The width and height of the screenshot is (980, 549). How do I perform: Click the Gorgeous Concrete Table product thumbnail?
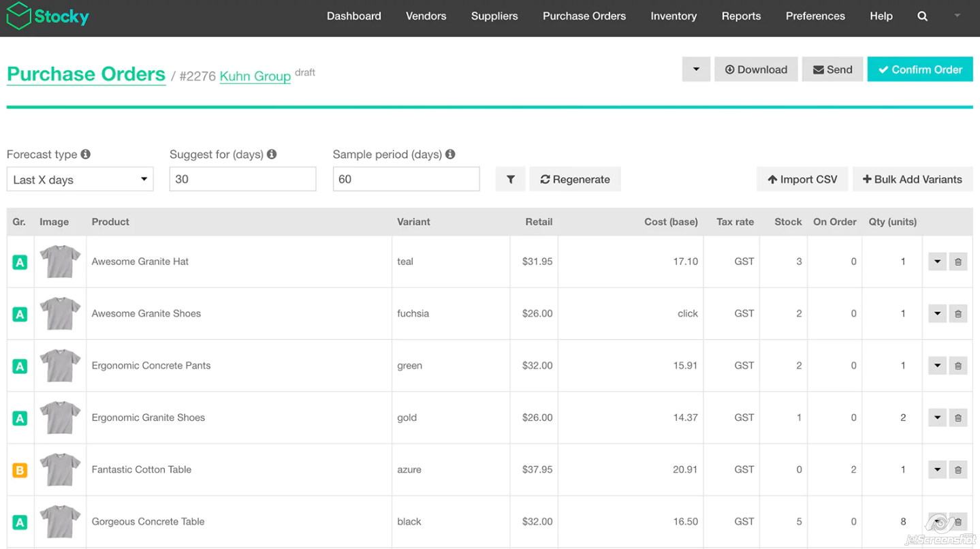(x=60, y=522)
